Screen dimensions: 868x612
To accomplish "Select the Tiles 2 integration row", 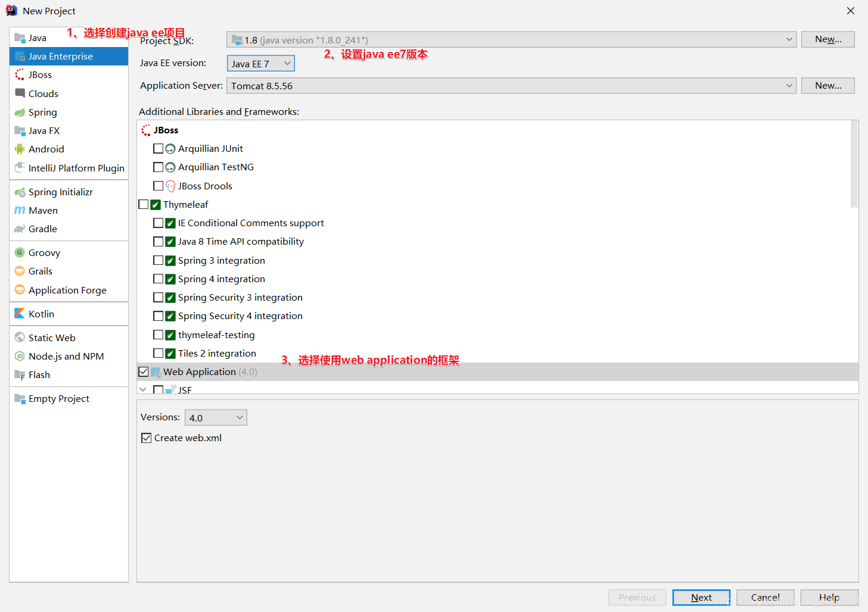I will pyautogui.click(x=494, y=353).
